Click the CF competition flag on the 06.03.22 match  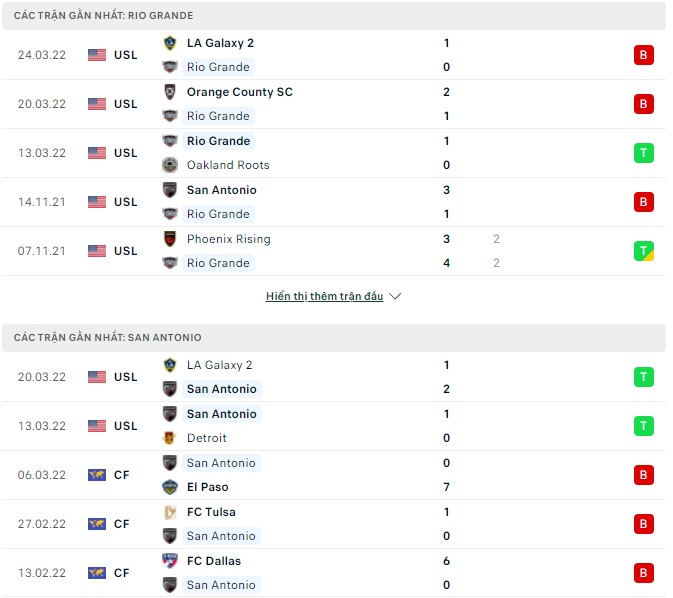pos(97,475)
